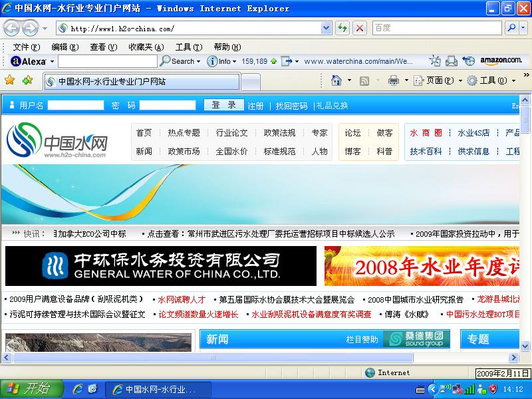Click the 注册 register link
This screenshot has height=399, width=532.
click(255, 106)
